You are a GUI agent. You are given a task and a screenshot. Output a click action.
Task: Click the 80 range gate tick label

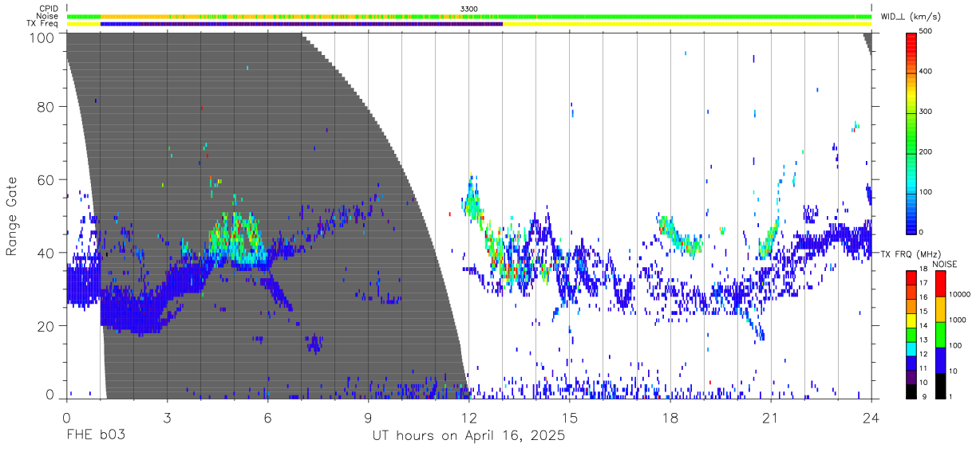click(46, 106)
